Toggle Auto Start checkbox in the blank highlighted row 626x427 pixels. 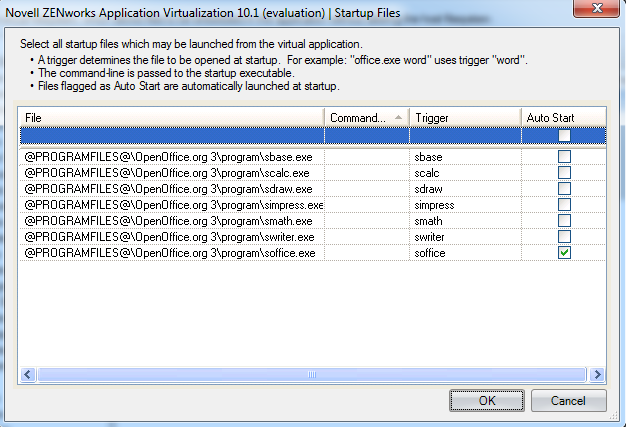point(564,136)
